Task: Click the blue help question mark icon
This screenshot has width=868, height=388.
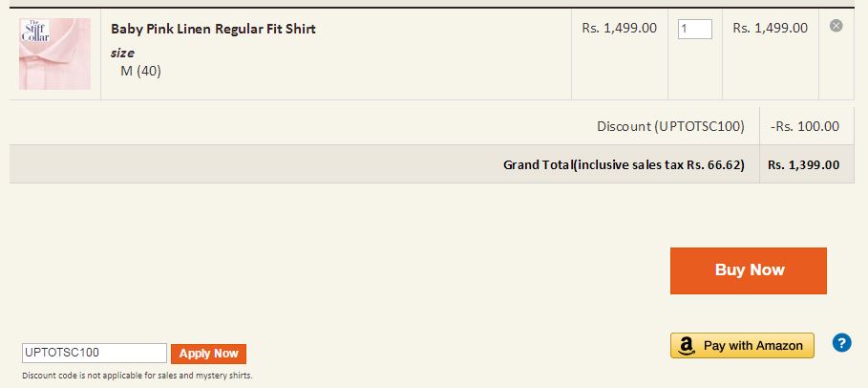Action: [x=841, y=342]
